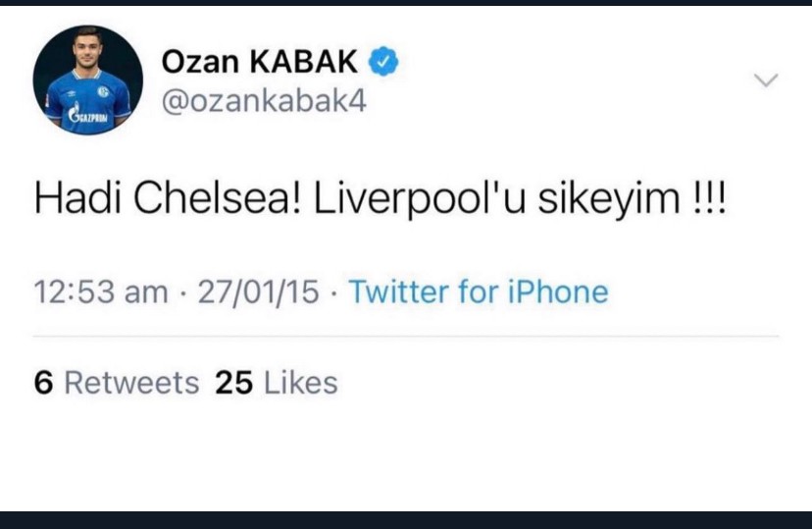View the 25 Likes list
Screen dimensions: 812x529
(276, 382)
